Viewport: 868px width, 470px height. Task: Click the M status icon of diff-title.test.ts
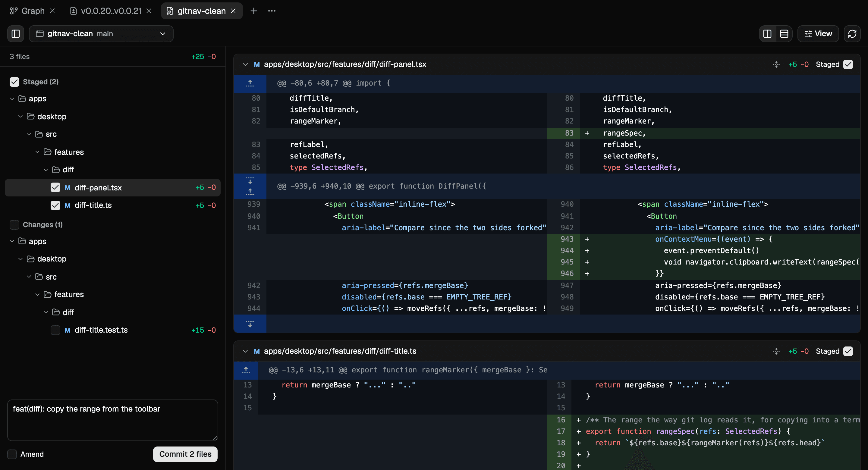pos(68,330)
